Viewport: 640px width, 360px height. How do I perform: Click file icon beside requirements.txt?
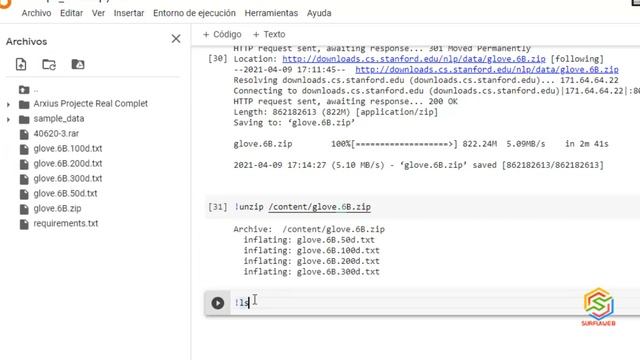[24, 224]
